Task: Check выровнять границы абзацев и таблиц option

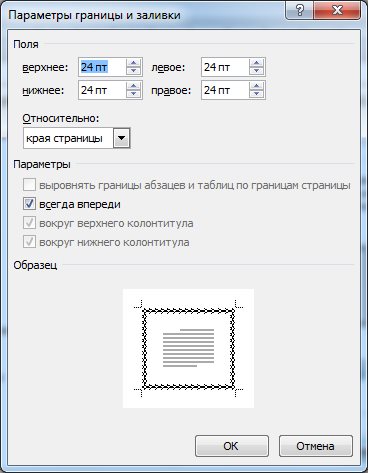Action: (29, 185)
